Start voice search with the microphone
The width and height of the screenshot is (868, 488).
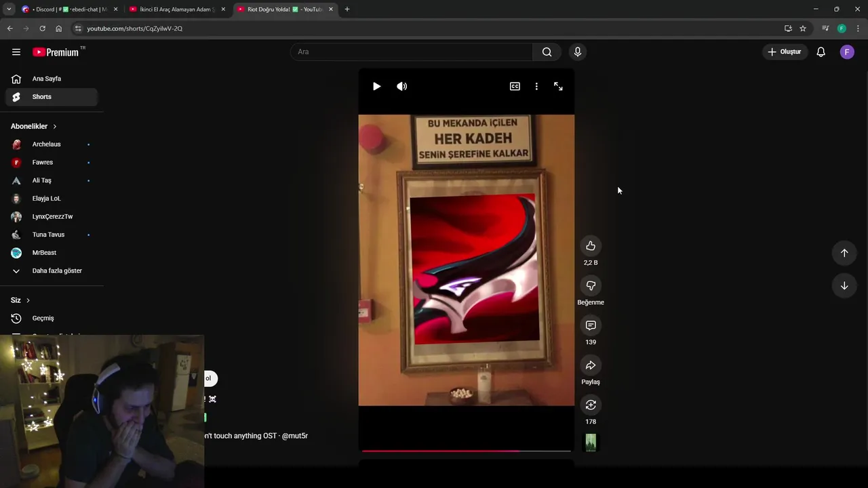point(578,52)
